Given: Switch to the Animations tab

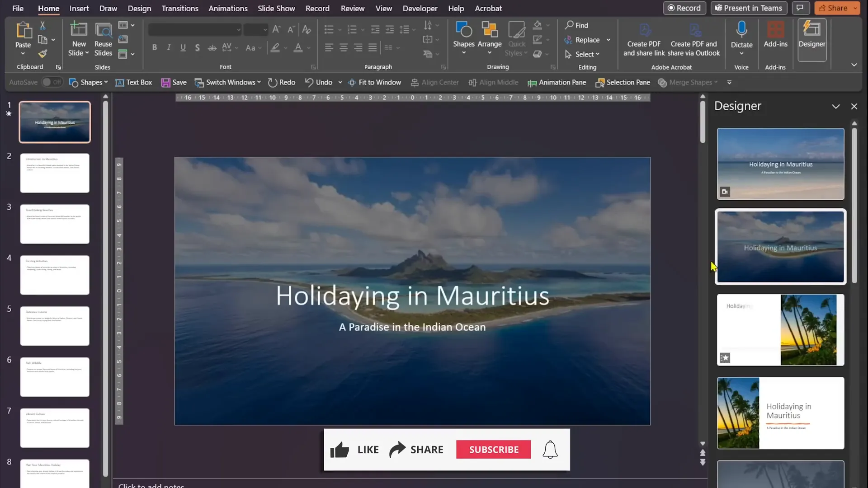Looking at the screenshot, I should tap(228, 8).
